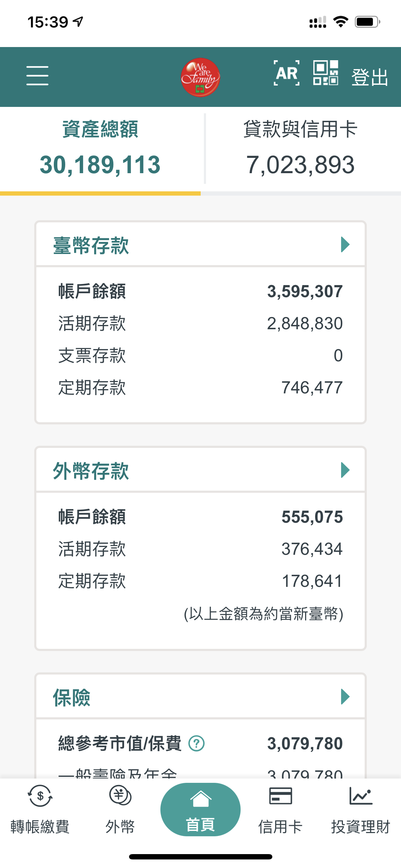
Task: Show help for 總參考市值/保費
Action: coord(196,744)
